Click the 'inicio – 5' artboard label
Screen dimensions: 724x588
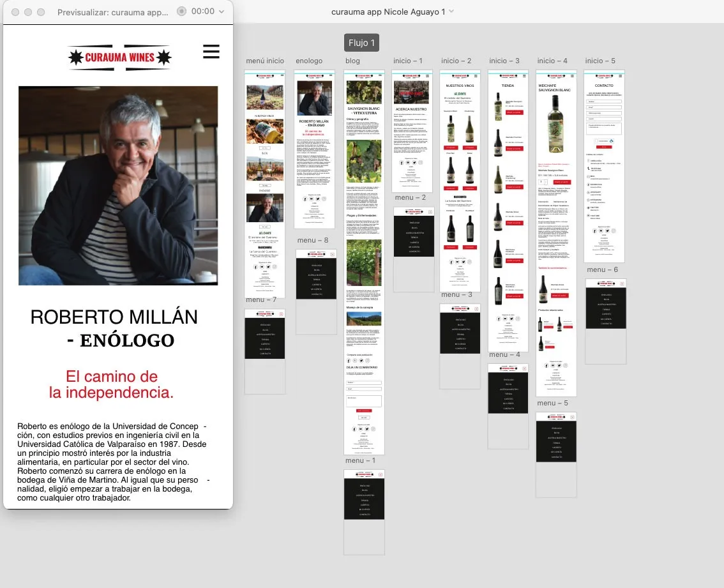click(x=600, y=61)
